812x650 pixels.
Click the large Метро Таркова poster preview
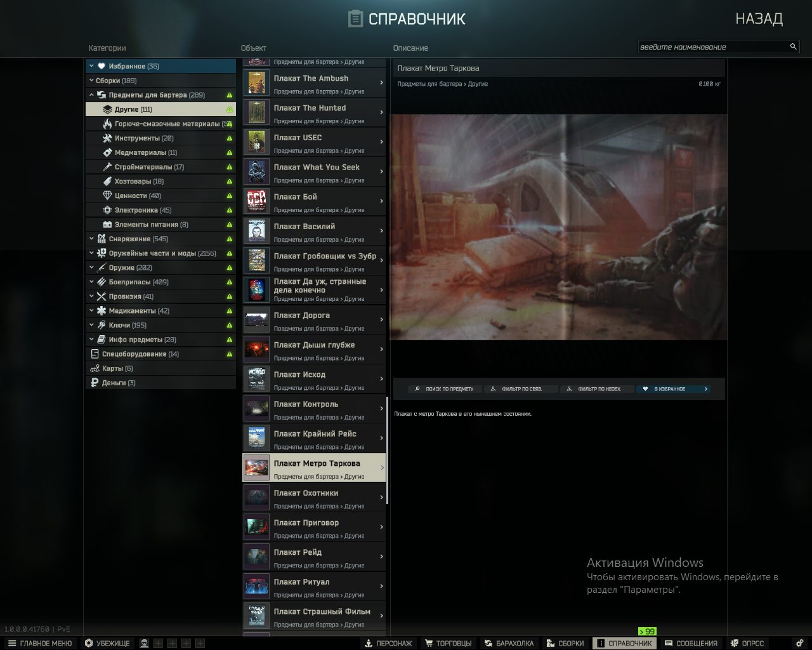click(x=558, y=227)
